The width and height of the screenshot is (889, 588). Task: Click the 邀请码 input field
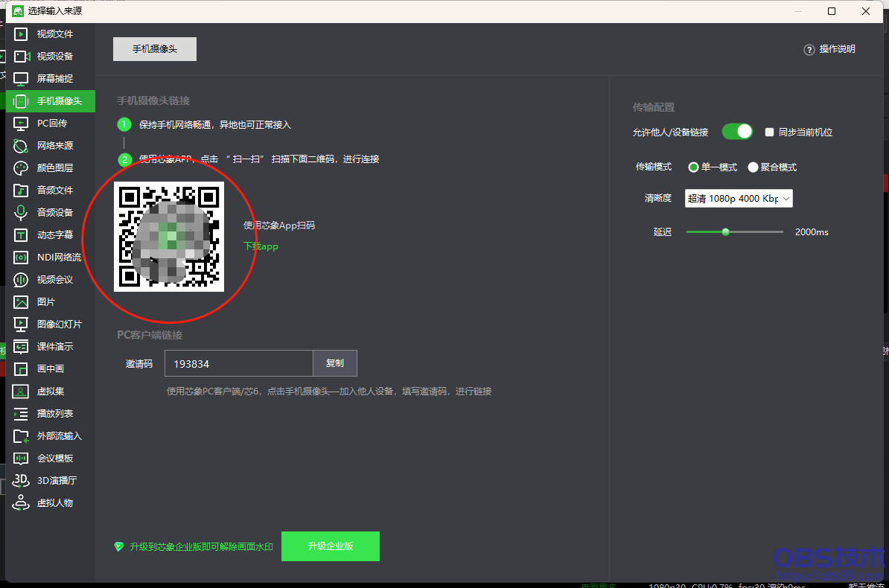pos(239,363)
